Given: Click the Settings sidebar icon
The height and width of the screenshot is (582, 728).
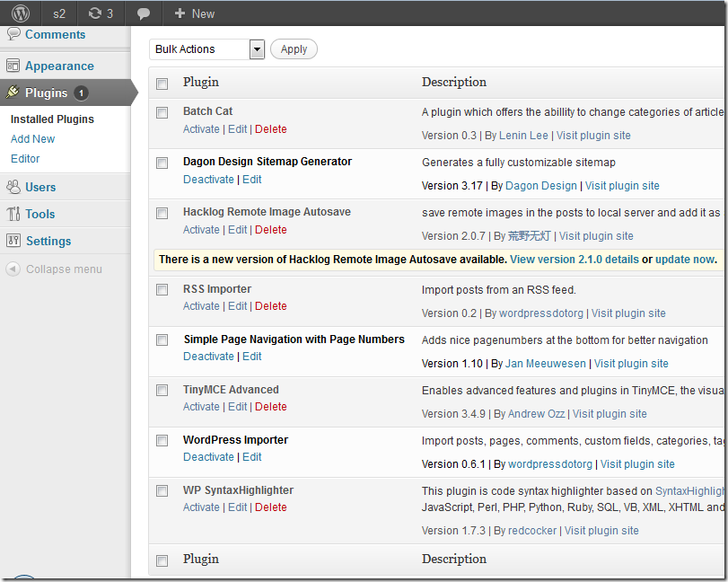Looking at the screenshot, I should (x=13, y=241).
